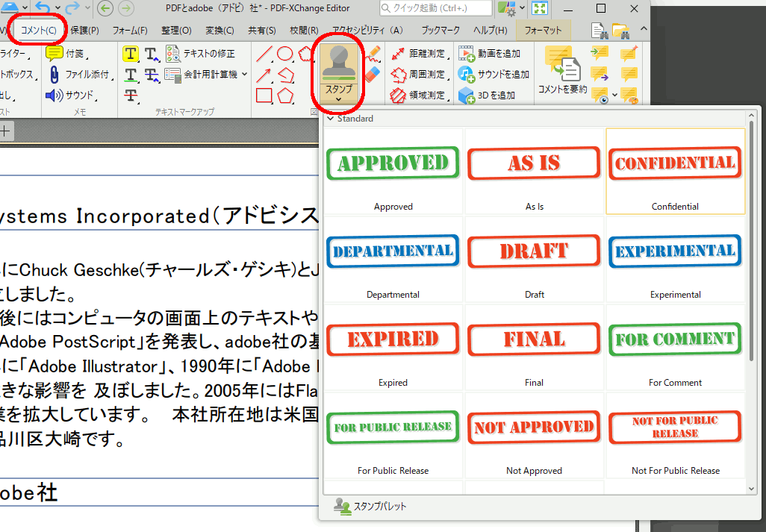This screenshot has width=766, height=532.
Task: Select the green underline text tool
Action: (x=130, y=75)
